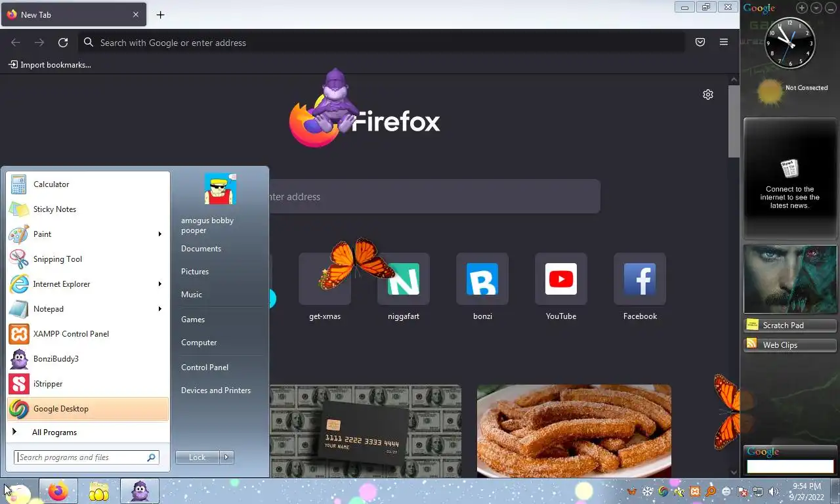Open Computer from Start menu
The height and width of the screenshot is (504, 840).
199,343
